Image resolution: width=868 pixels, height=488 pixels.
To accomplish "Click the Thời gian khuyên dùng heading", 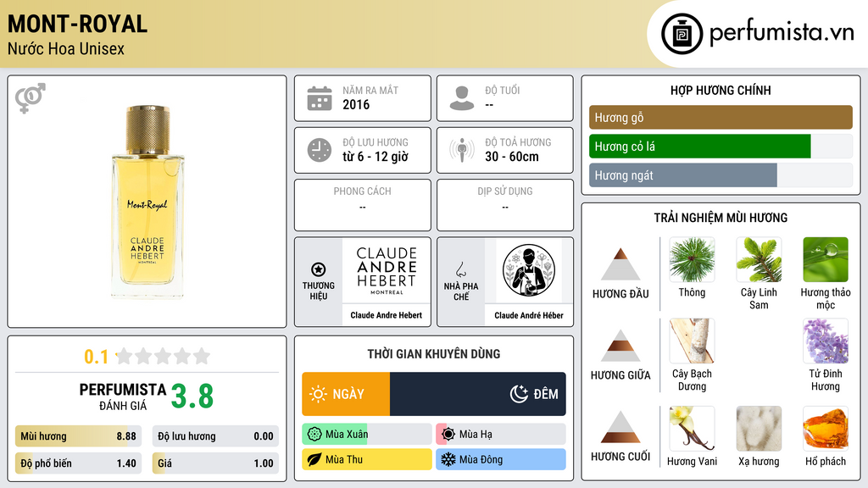I will [434, 353].
